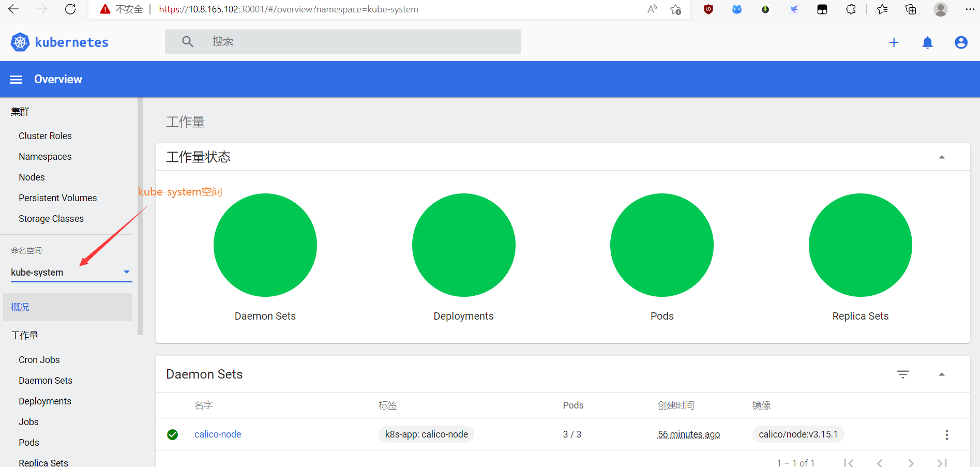Open the browser extensions puzzle icon
This screenshot has height=467, width=980.
click(x=851, y=9)
